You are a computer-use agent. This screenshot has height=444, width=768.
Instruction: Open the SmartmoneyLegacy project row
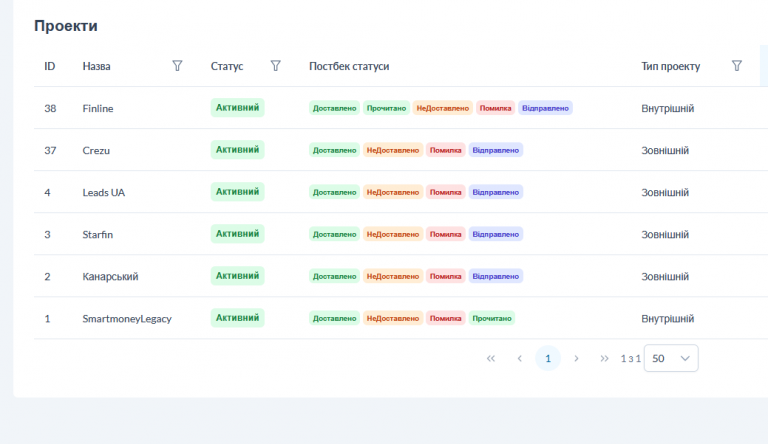(x=401, y=319)
